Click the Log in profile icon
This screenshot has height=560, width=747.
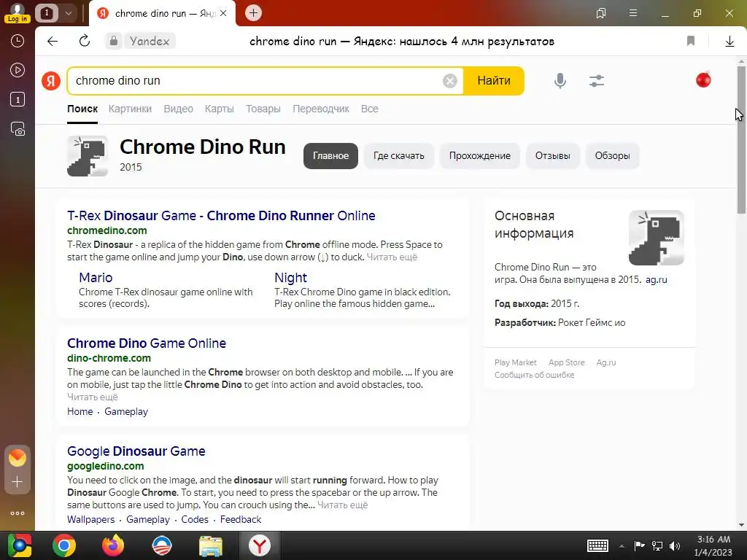pos(18,13)
